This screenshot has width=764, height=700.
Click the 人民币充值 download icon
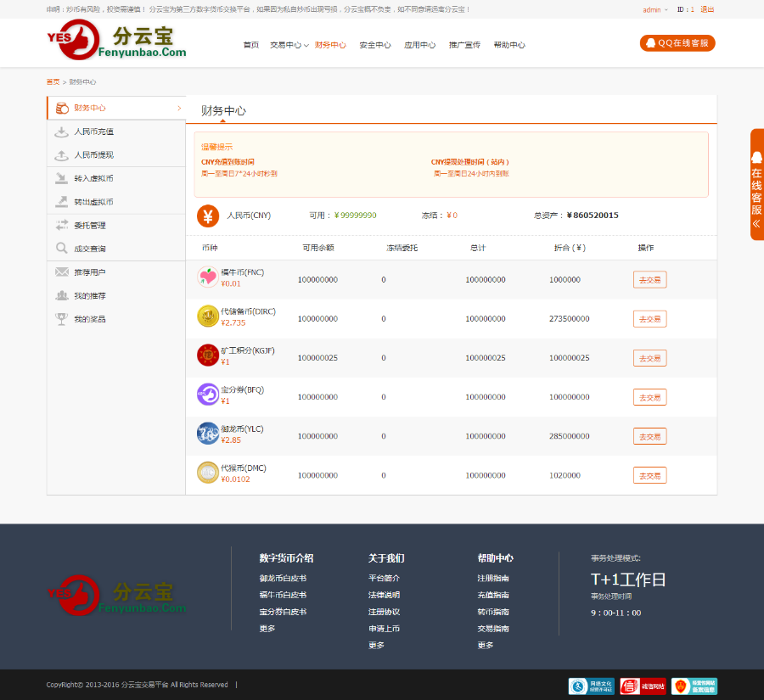tap(61, 132)
